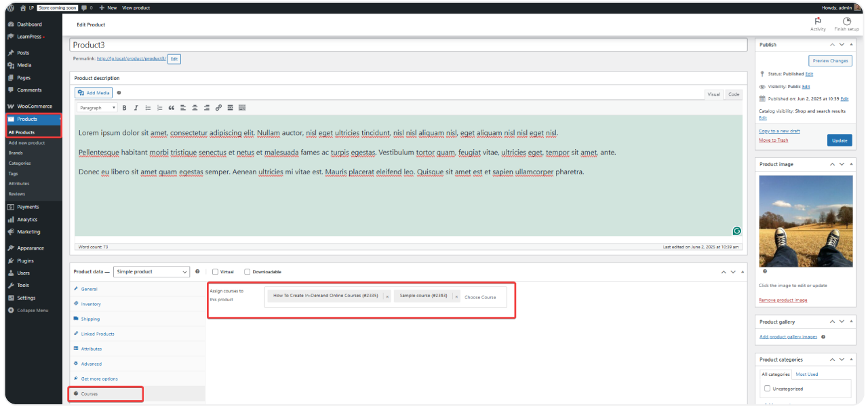Select the Uncategorized category checkbox
Screen dimensions: 868x407
(x=767, y=388)
